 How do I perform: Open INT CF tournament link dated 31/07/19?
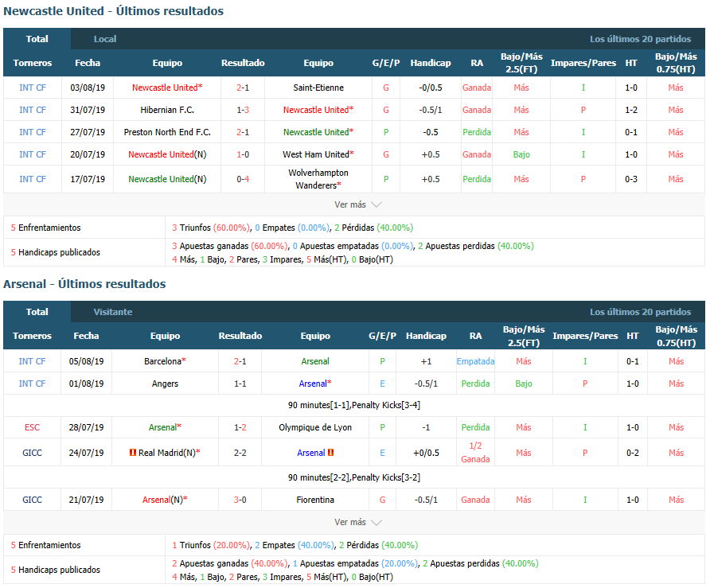point(33,110)
